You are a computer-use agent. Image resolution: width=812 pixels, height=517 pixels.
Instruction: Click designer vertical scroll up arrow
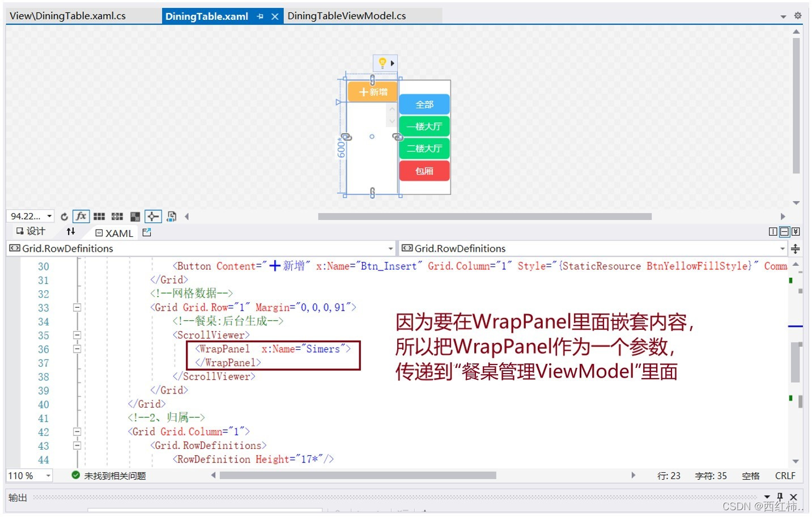tap(796, 32)
